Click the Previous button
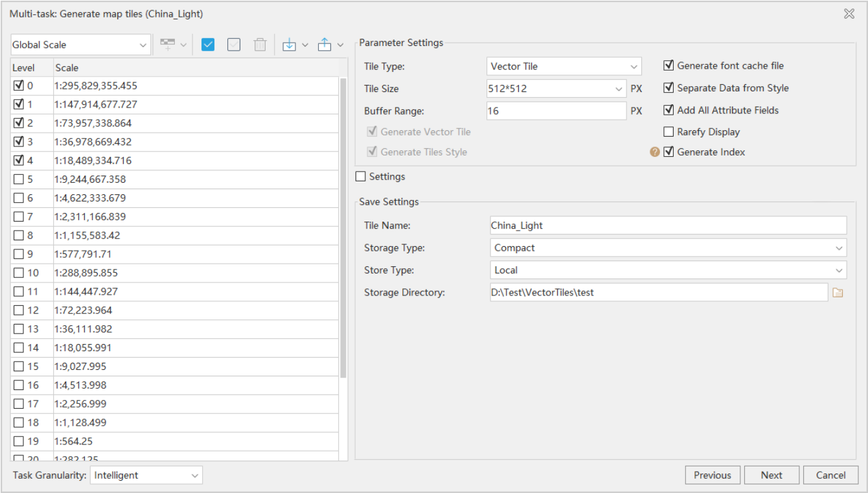The width and height of the screenshot is (868, 493). [x=713, y=475]
